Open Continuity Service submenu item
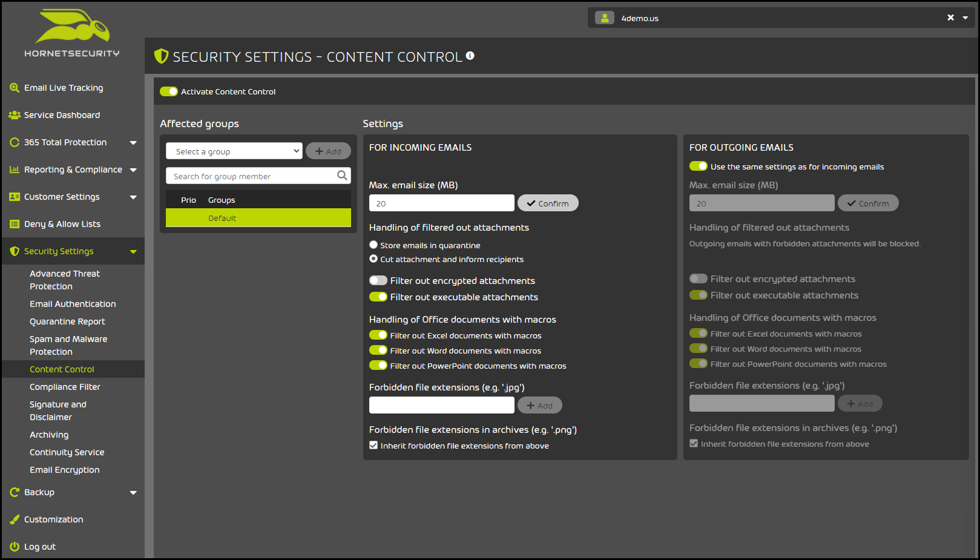The width and height of the screenshot is (980, 560). tap(67, 452)
